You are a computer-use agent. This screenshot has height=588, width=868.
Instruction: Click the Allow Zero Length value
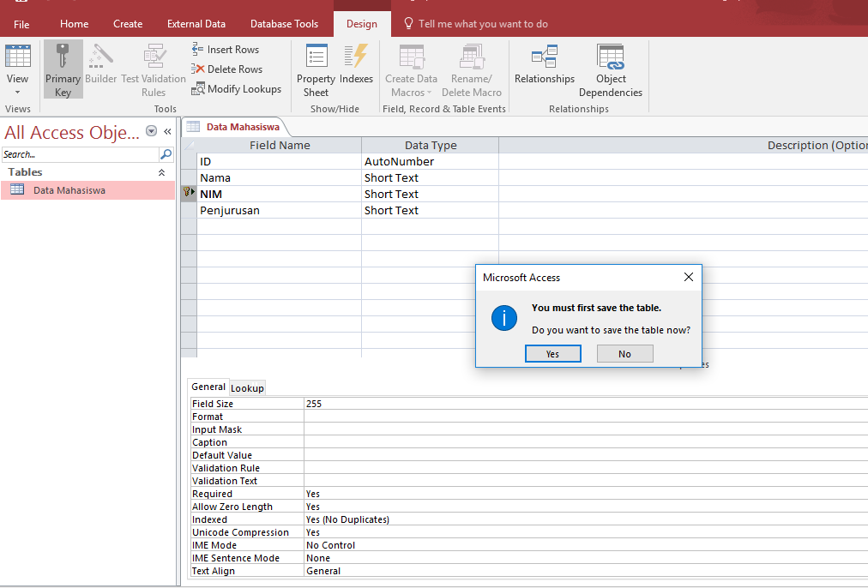coord(586,507)
